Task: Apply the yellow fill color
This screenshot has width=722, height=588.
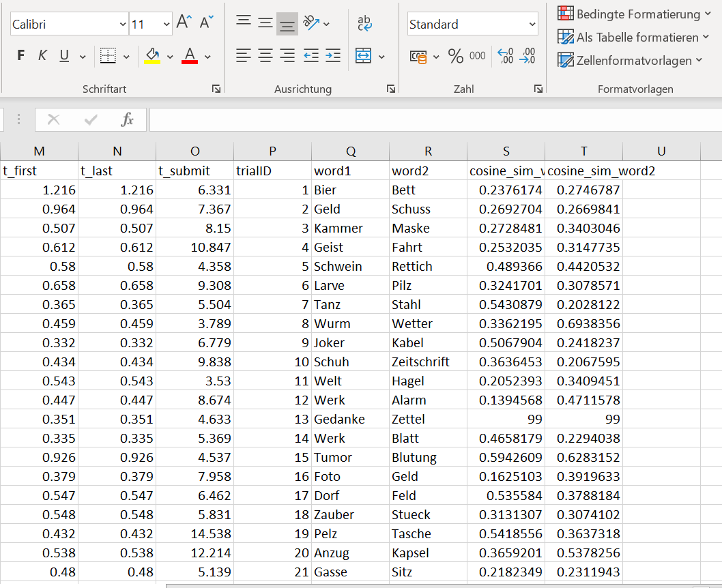Action: click(152, 56)
